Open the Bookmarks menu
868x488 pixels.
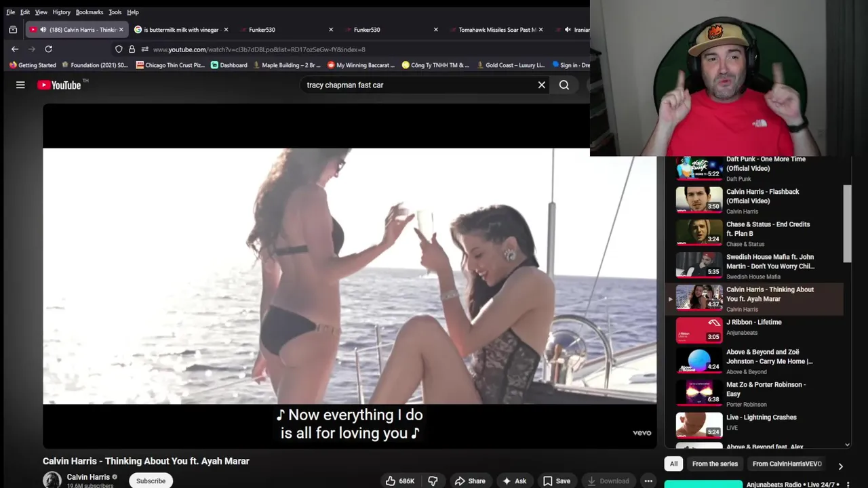(90, 12)
